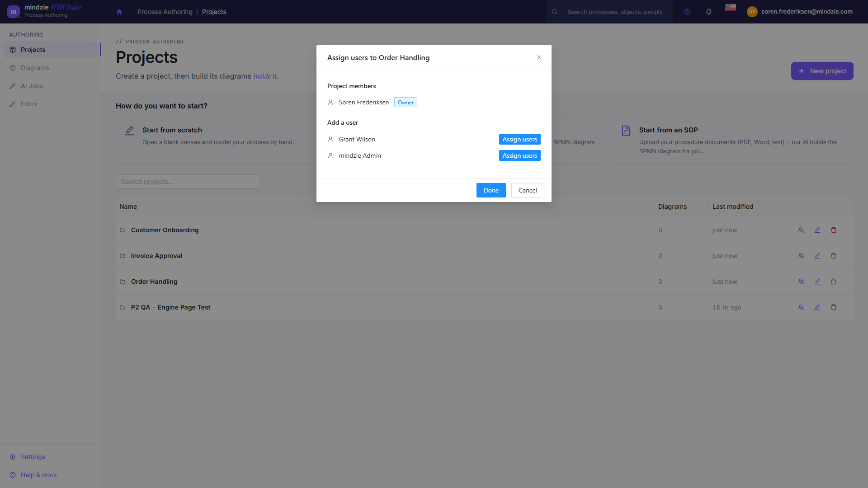This screenshot has height=488, width=868.
Task: Click the Process Authoring breadcrumb
Action: [165, 12]
